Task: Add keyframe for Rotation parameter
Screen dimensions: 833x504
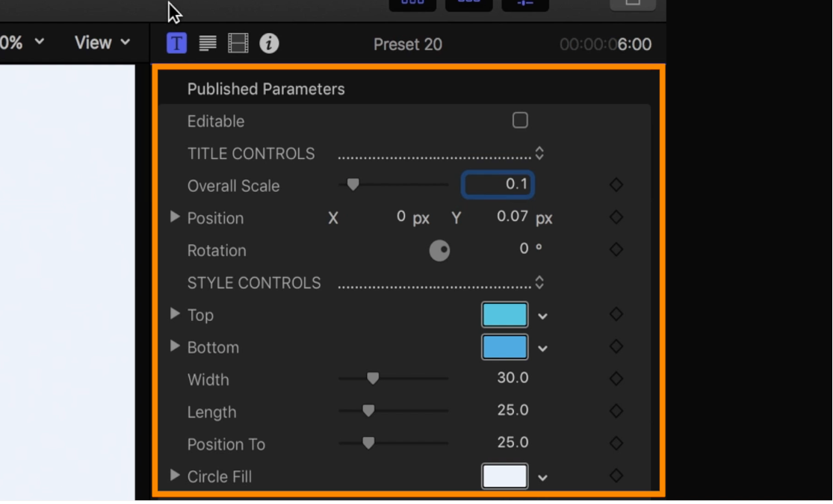Action: (616, 249)
